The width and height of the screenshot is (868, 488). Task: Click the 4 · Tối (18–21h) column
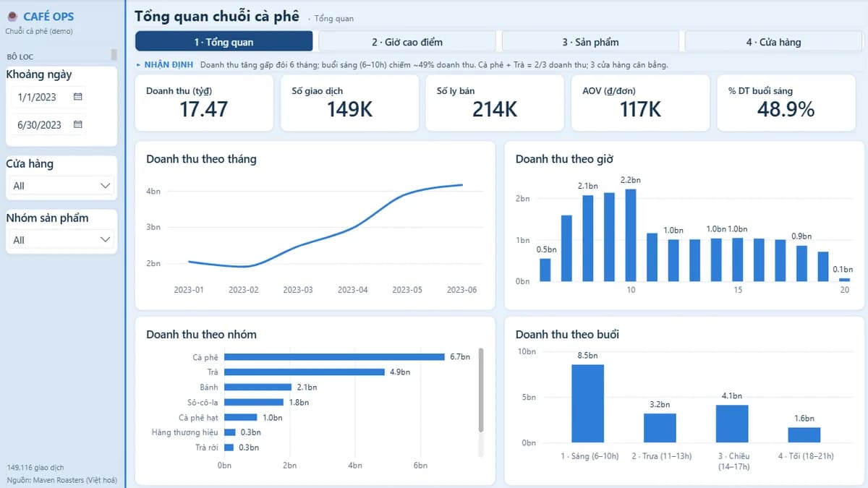804,435
